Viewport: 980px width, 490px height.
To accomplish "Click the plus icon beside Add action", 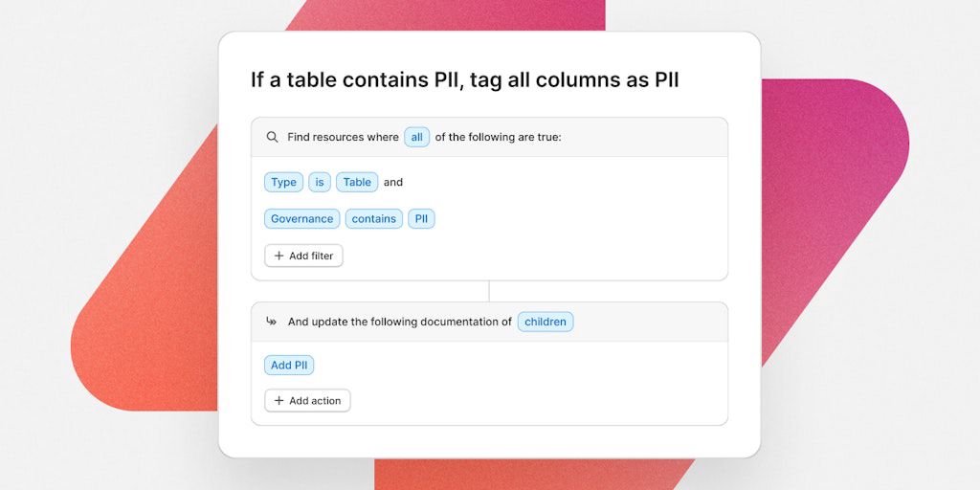I will (278, 401).
